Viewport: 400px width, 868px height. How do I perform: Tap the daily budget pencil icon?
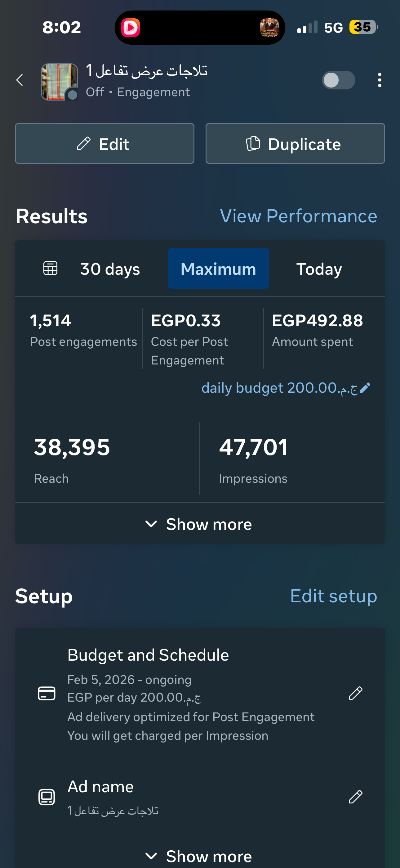point(365,388)
